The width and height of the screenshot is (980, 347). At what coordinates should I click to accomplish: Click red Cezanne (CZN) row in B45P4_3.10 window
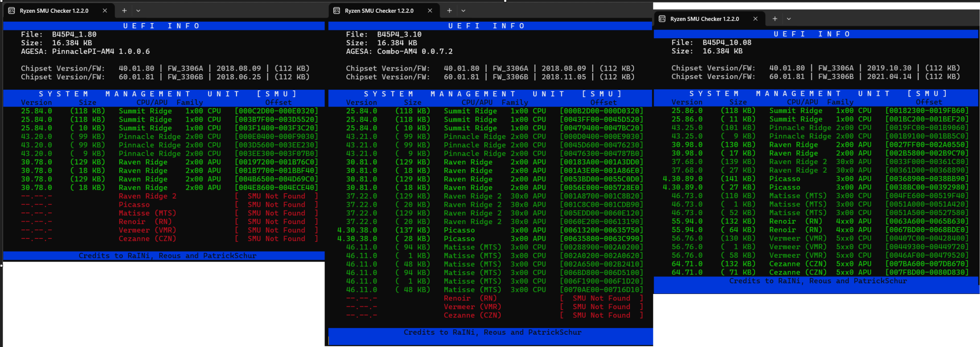(495, 316)
